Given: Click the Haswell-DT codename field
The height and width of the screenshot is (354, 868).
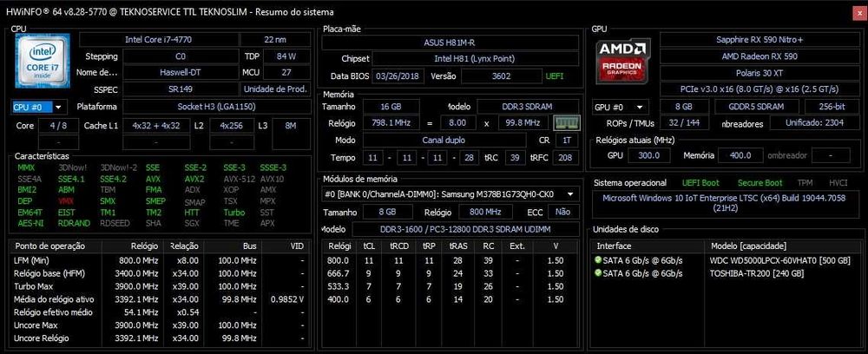Looking at the screenshot, I should (181, 73).
